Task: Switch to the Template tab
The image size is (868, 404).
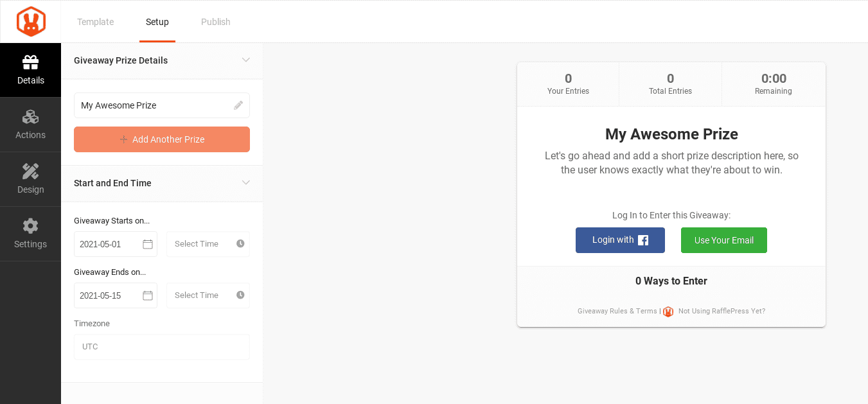Action: [95, 21]
